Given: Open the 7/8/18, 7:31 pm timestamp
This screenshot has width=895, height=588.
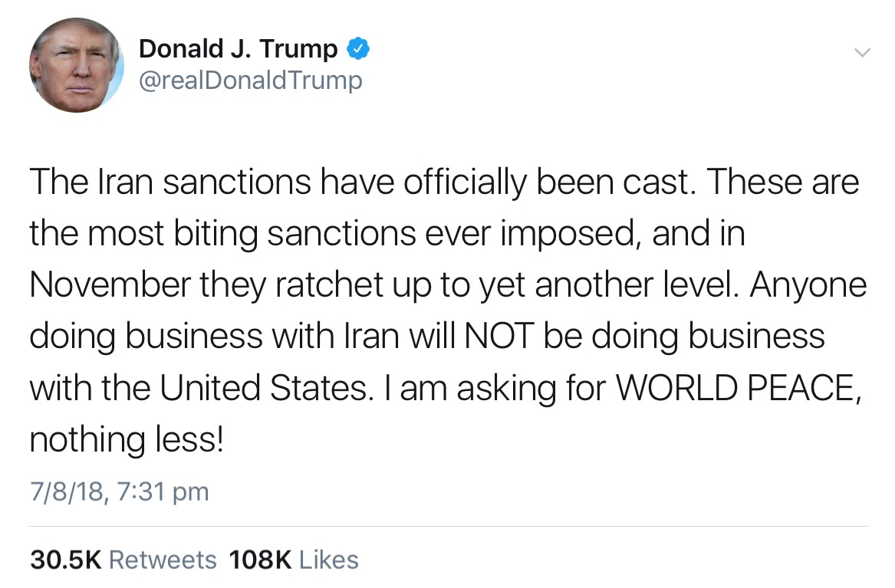Looking at the screenshot, I should tap(119, 491).
